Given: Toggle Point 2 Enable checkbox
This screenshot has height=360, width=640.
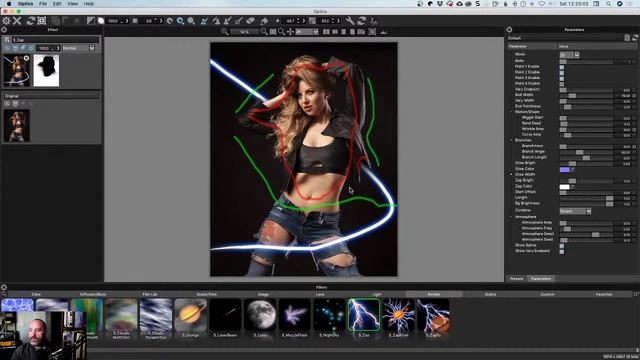Looking at the screenshot, I should (x=562, y=72).
